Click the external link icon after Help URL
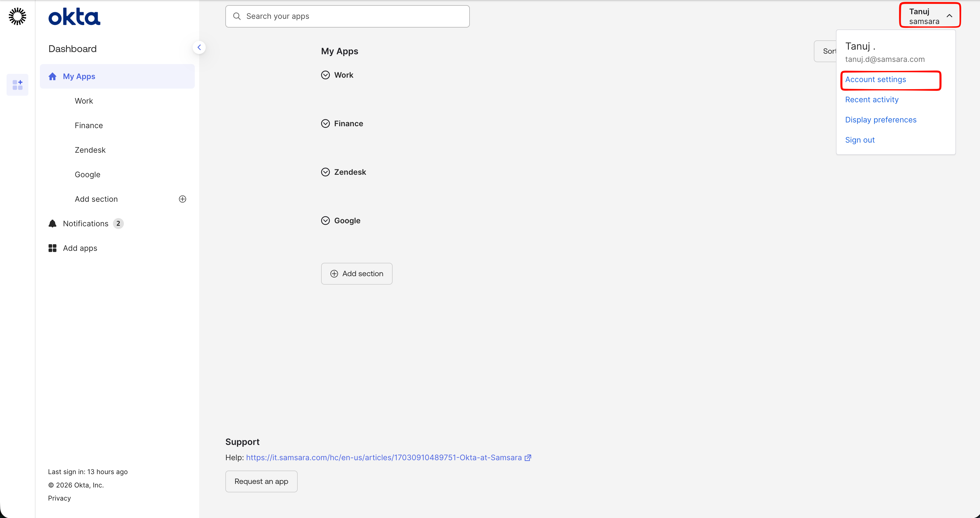Viewport: 980px width, 518px height. [528, 458]
